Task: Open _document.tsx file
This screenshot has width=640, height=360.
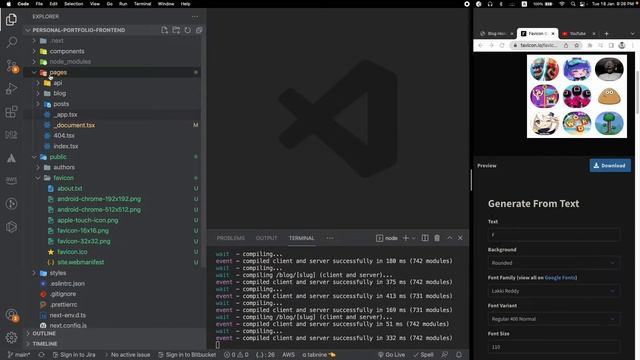Action: [75, 125]
